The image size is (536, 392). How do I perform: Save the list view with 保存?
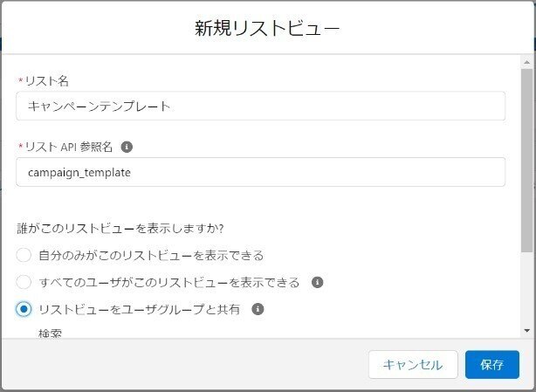pos(491,365)
